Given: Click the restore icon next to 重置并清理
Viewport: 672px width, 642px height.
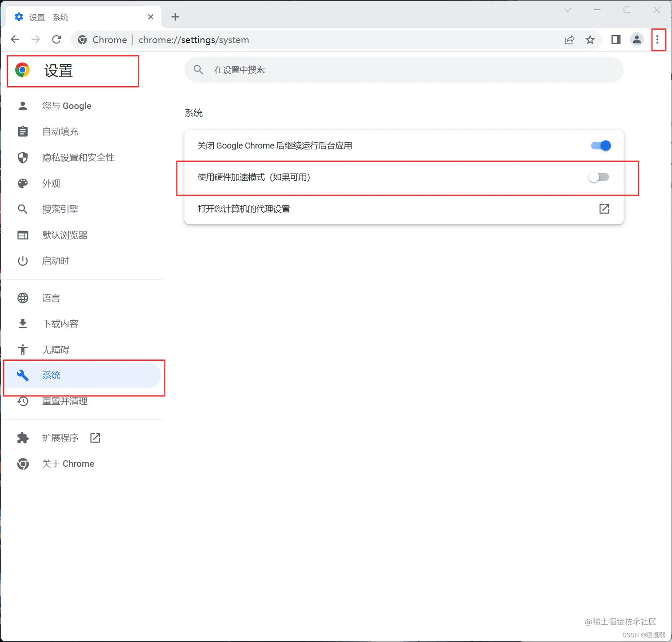Looking at the screenshot, I should pyautogui.click(x=23, y=401).
